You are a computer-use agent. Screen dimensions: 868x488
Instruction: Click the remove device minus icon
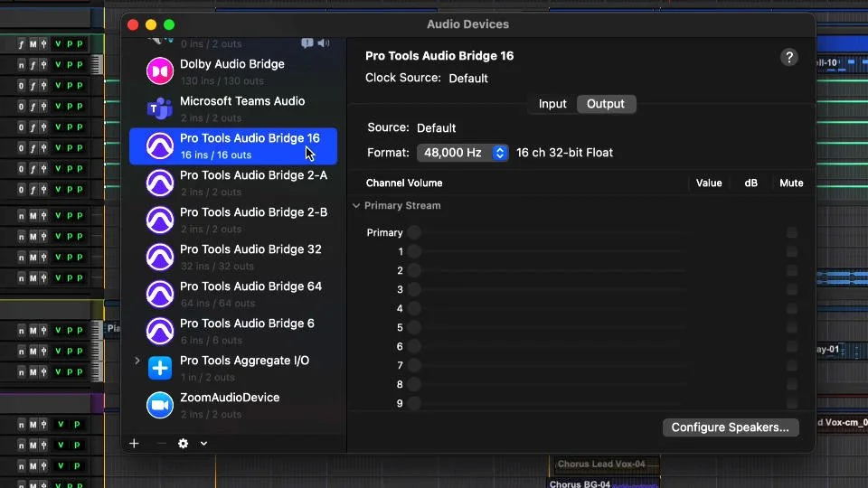coord(161,443)
